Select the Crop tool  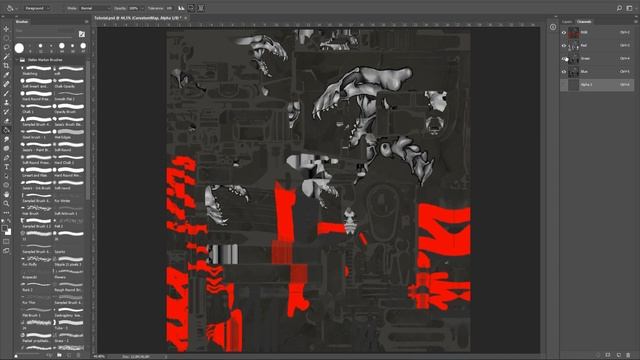6,66
